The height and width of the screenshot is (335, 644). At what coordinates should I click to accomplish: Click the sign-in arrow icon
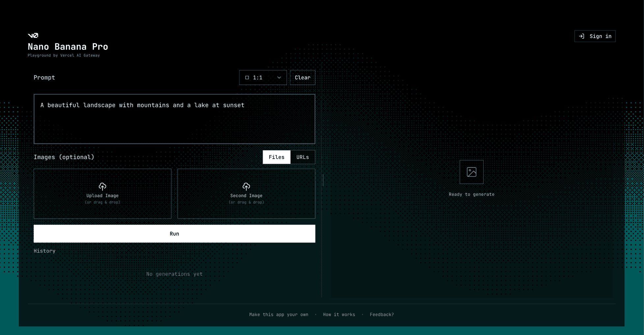[x=582, y=36]
